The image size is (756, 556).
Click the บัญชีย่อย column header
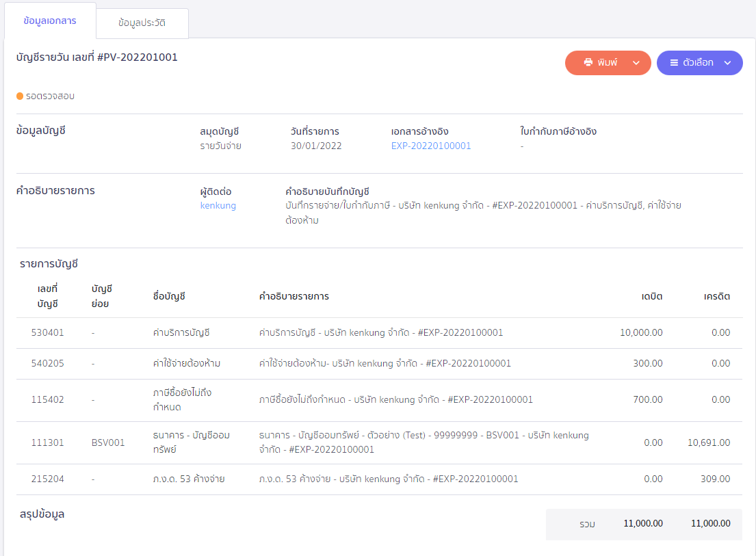[102, 296]
